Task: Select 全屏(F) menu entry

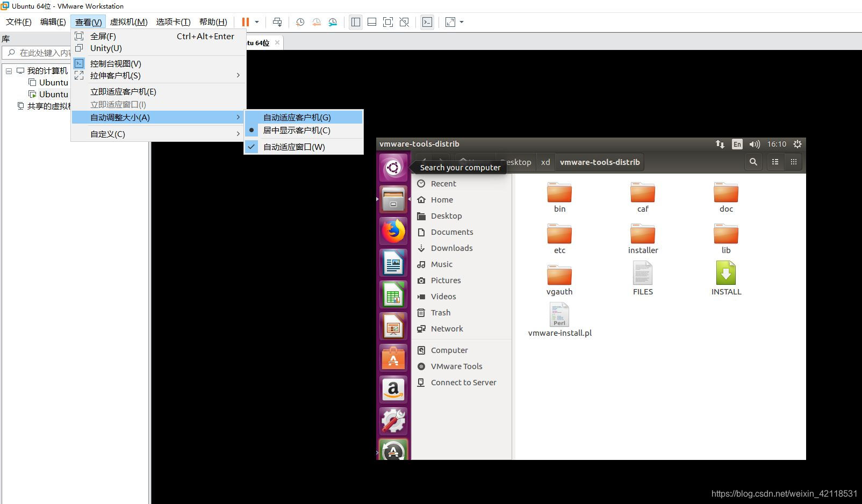Action: point(159,36)
